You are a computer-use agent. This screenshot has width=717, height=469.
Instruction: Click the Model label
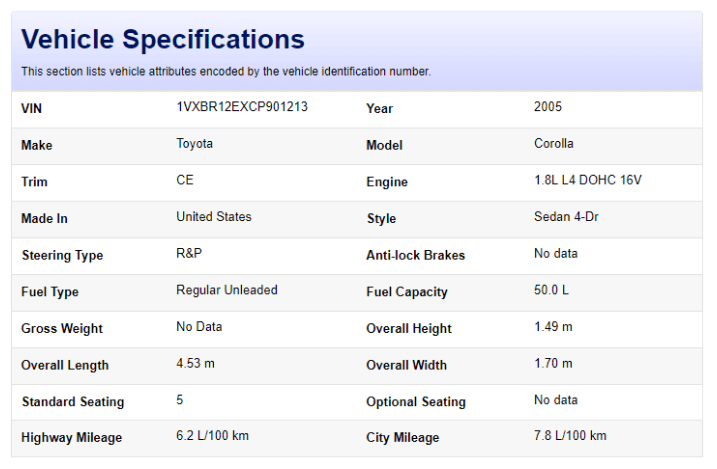384,145
